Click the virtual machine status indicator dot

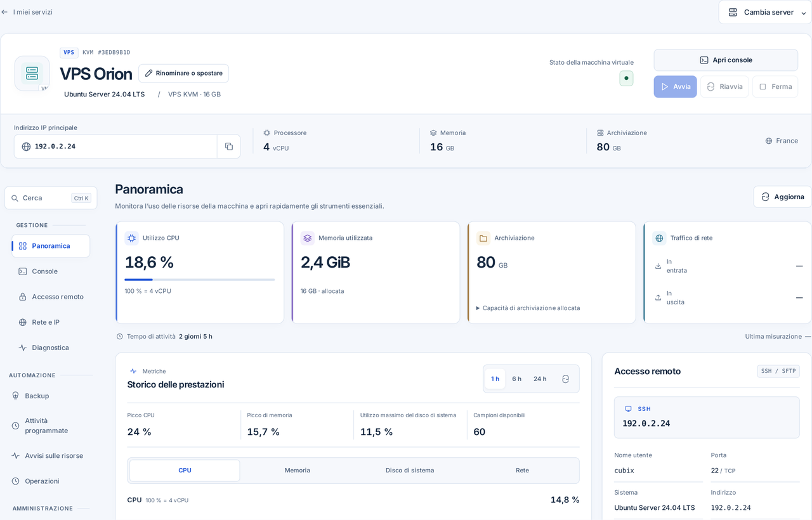coord(626,78)
